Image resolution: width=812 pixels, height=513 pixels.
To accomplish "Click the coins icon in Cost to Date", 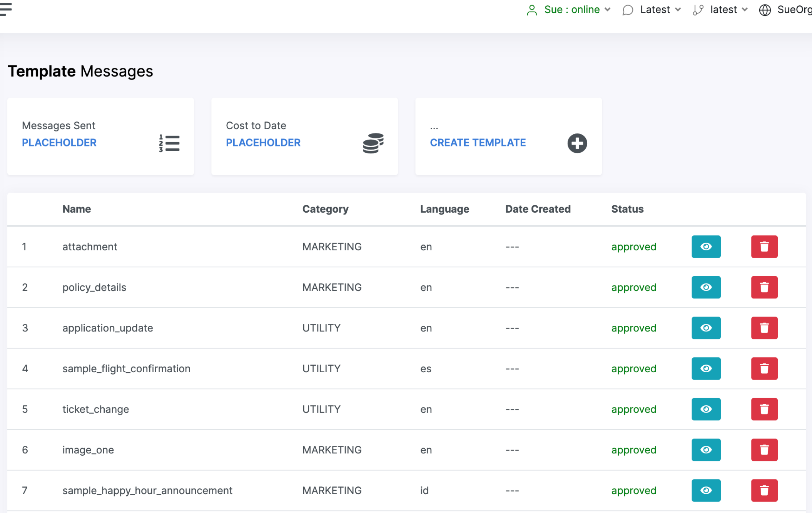I will tap(373, 143).
